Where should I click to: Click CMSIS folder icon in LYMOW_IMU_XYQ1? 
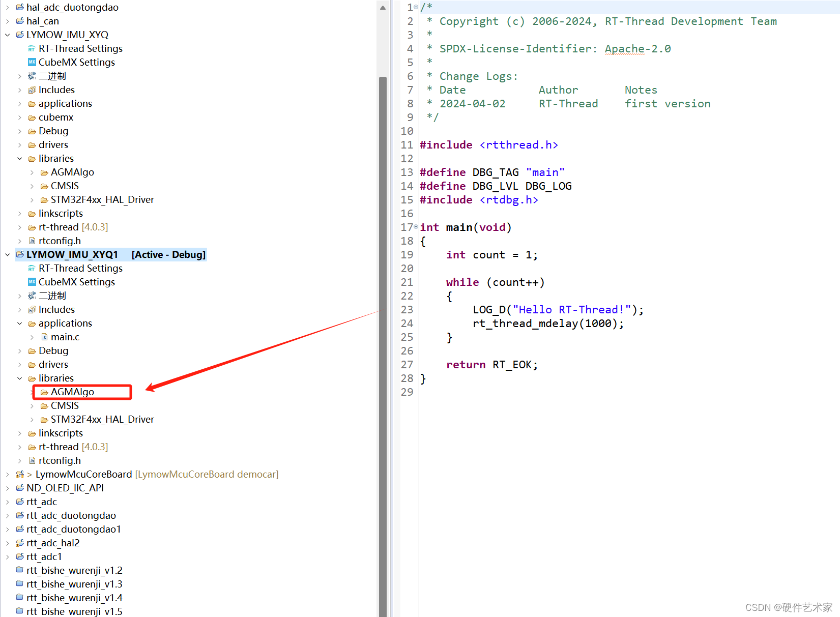coord(44,406)
